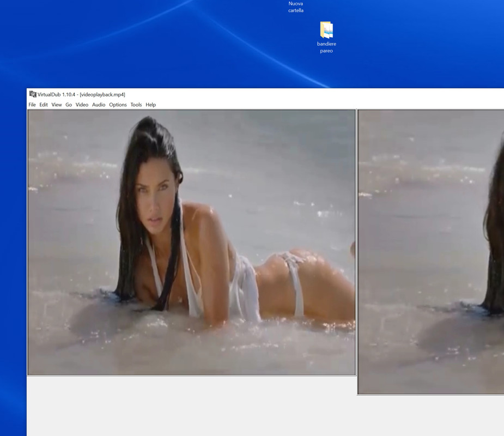Open the Edit menu
Screen dimensions: 504x436
[x=44, y=105]
